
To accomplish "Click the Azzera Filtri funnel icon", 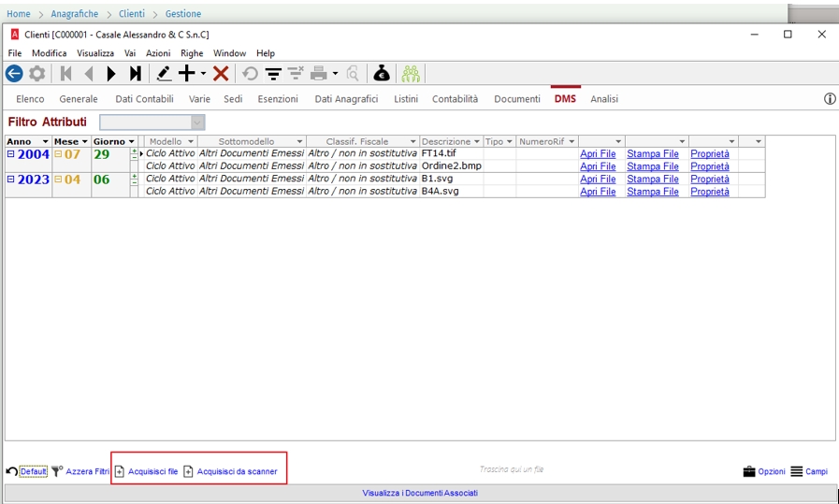I will [x=57, y=471].
